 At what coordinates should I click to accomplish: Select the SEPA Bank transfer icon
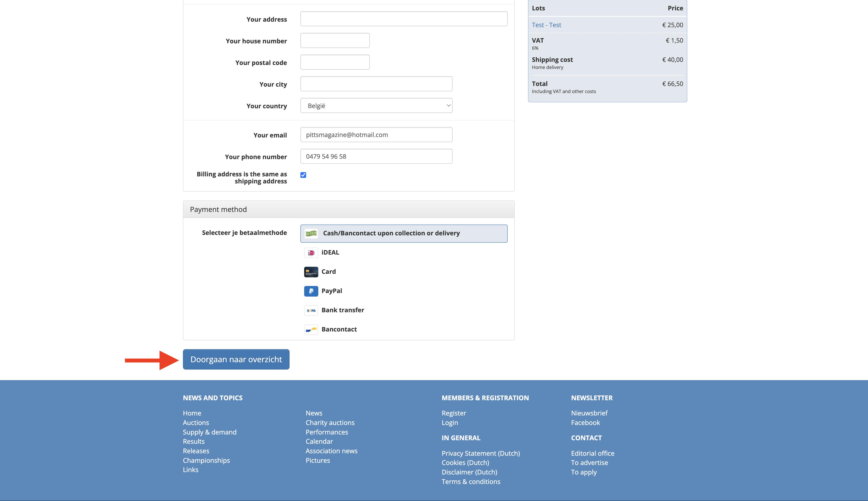[x=311, y=310]
